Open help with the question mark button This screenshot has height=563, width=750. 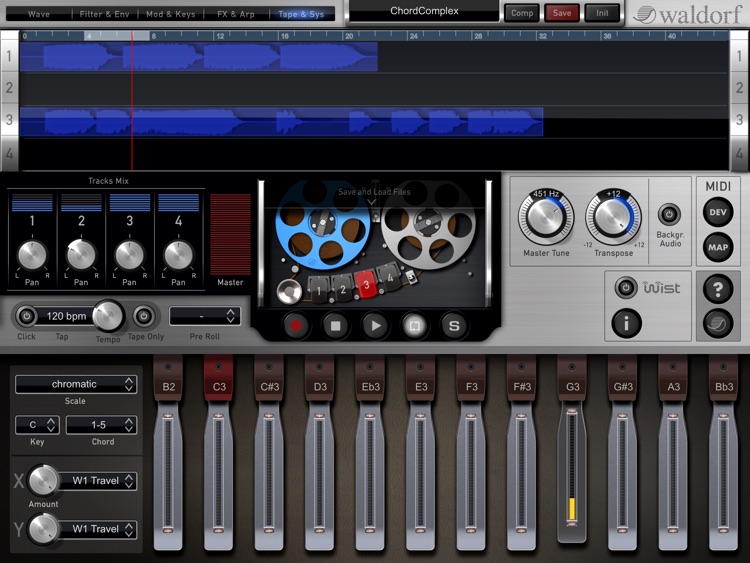(718, 287)
